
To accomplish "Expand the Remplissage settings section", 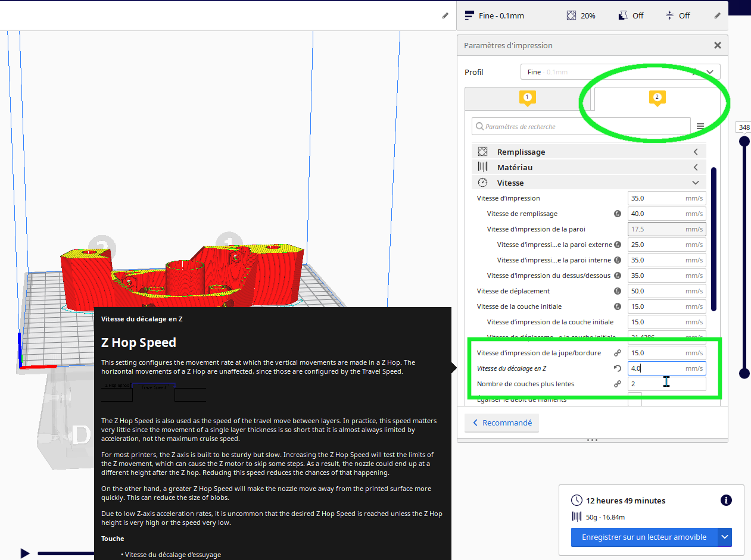I will [695, 152].
